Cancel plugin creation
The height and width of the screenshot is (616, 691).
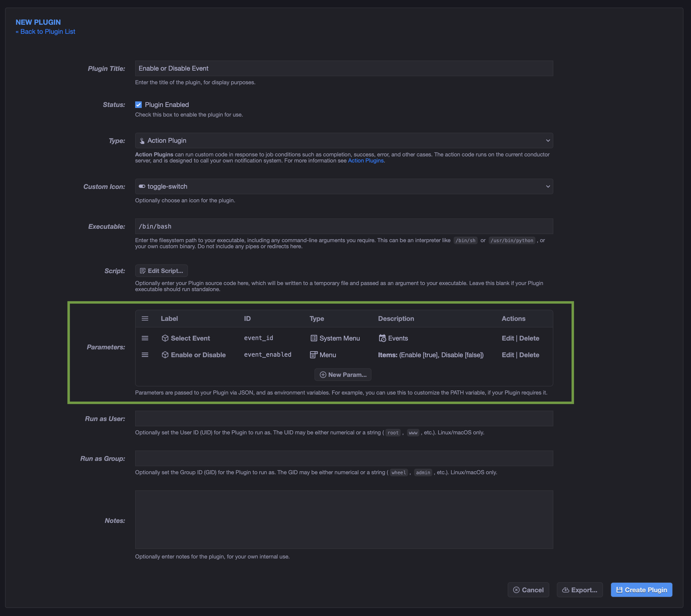(x=528, y=590)
